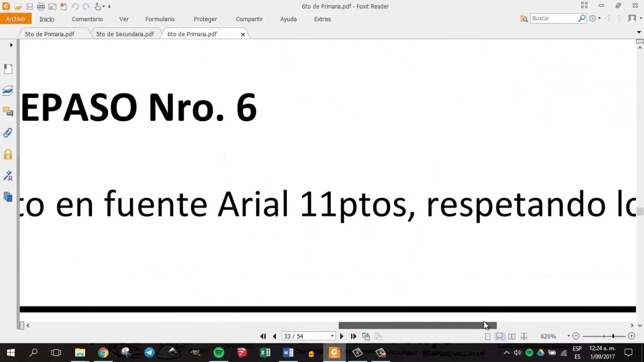The height and width of the screenshot is (362, 644).
Task: Click the Open file folder icon
Action: pos(18,7)
